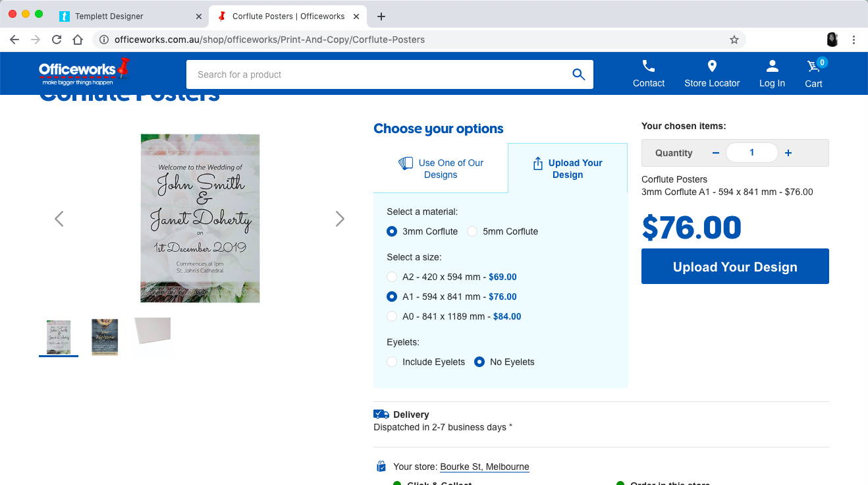Open the Chrome three-dot menu
Image resolution: width=868 pixels, height=485 pixels.
[x=854, y=40]
